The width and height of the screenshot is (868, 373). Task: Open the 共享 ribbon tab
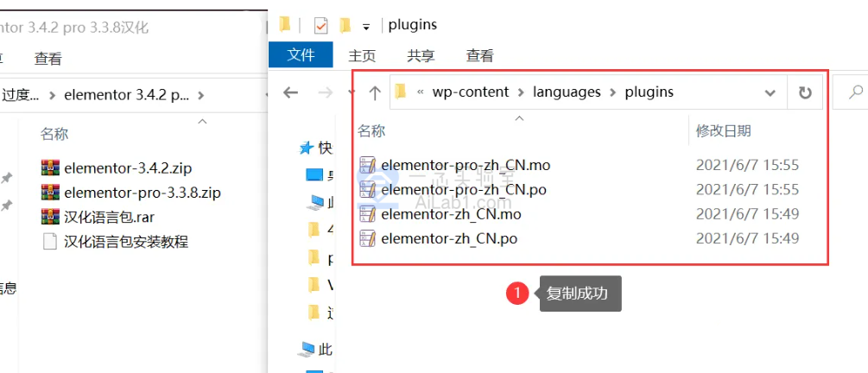point(421,55)
